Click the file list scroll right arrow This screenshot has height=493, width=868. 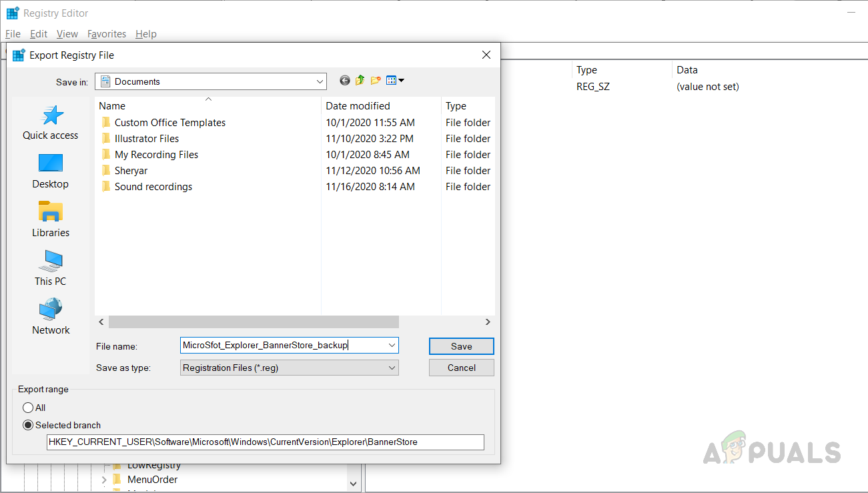488,322
